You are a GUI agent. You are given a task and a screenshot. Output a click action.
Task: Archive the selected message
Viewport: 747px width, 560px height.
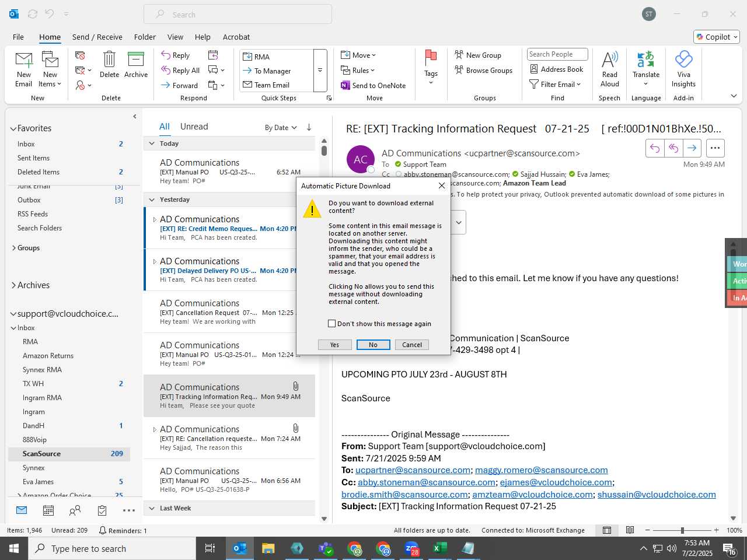coord(136,64)
